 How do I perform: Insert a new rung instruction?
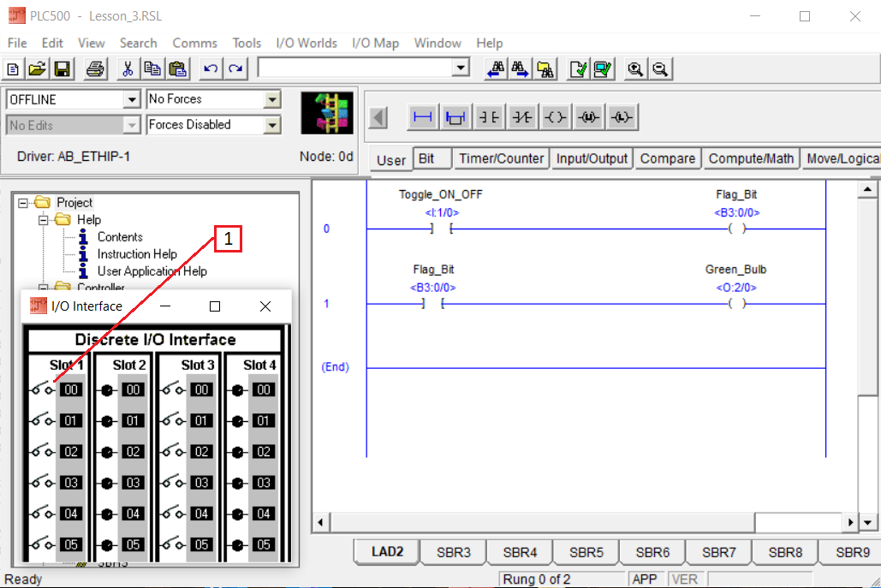(423, 117)
